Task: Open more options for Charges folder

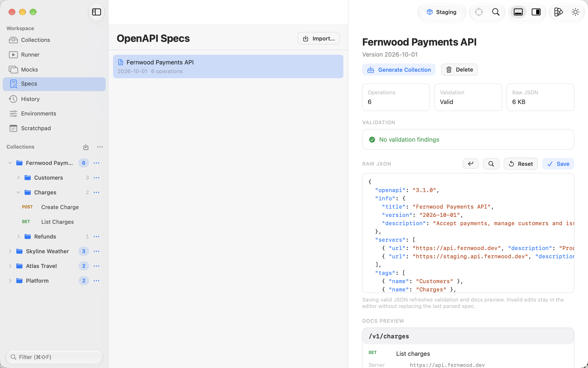Action: [96, 192]
